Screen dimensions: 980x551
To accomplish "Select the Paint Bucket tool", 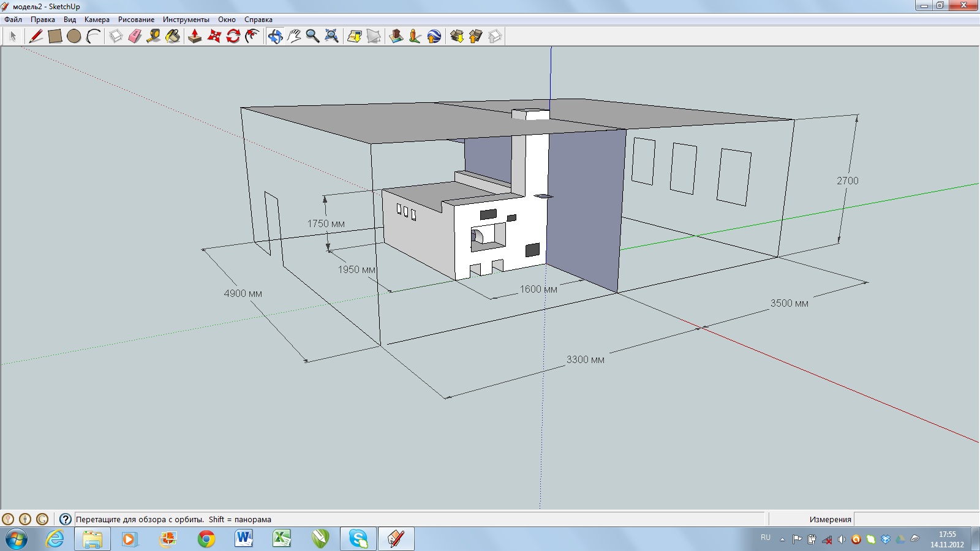I will 173,36.
